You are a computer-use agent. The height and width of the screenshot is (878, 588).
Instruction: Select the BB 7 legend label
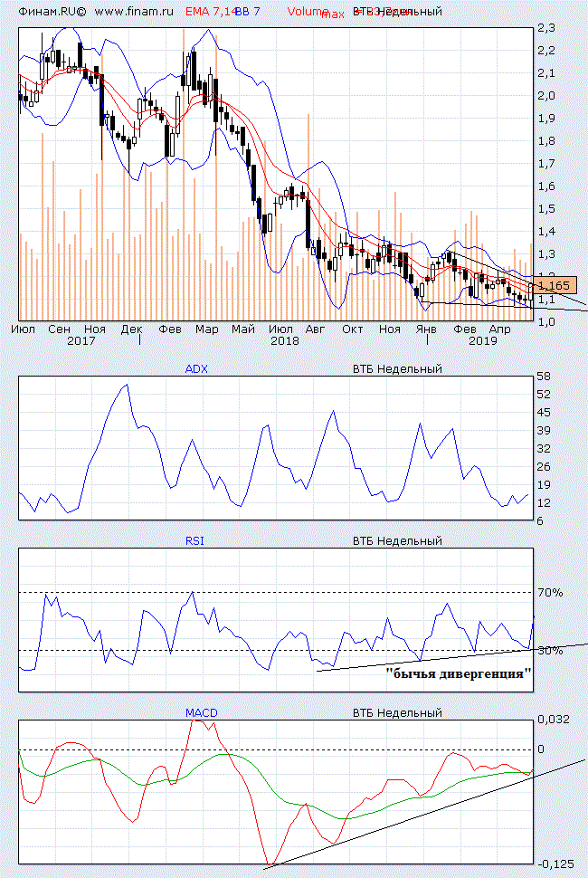[248, 11]
